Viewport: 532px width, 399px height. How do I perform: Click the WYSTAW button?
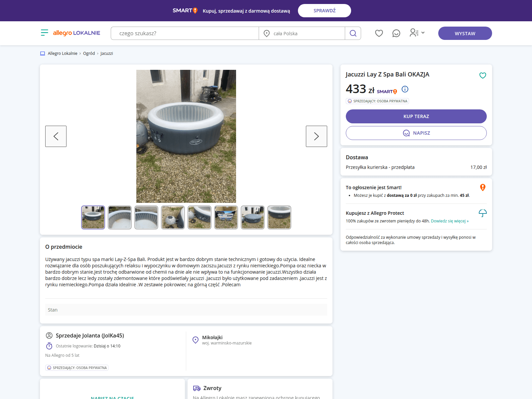click(465, 33)
